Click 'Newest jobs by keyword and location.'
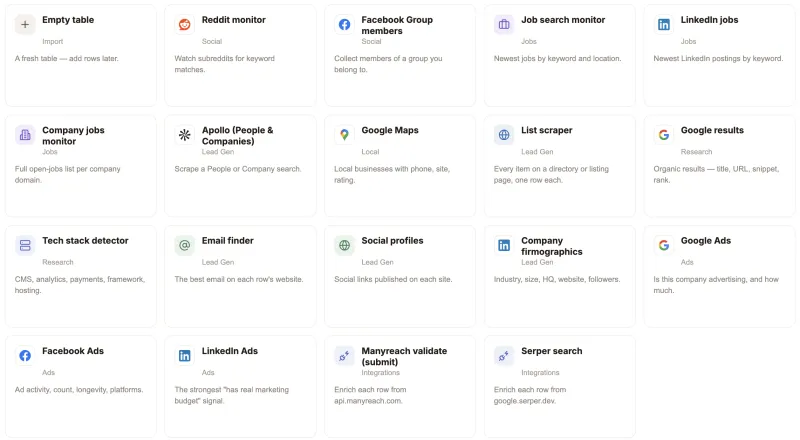The image size is (800, 440). tap(557, 59)
